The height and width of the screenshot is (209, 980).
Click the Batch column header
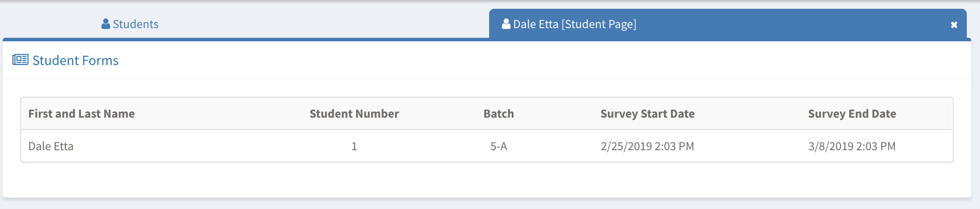click(x=499, y=114)
